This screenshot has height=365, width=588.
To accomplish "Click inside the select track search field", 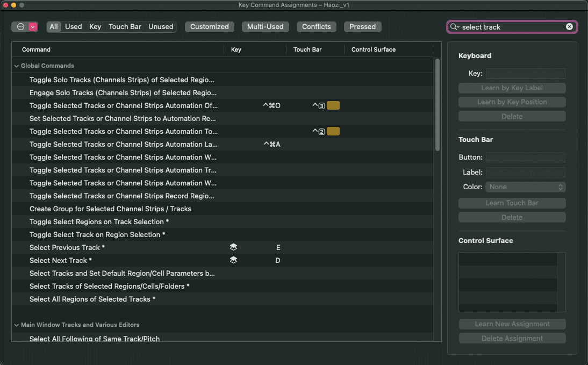I will click(x=511, y=27).
